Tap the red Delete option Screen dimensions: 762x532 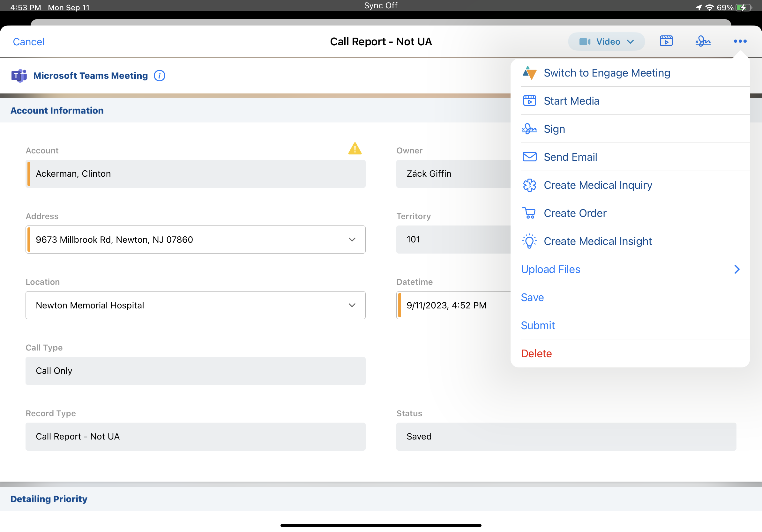(536, 353)
